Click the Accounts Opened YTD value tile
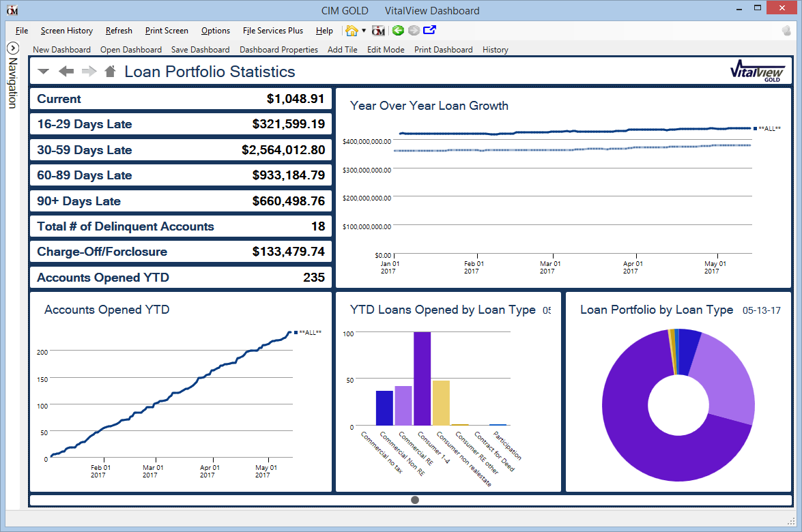This screenshot has width=802, height=532. click(x=181, y=278)
